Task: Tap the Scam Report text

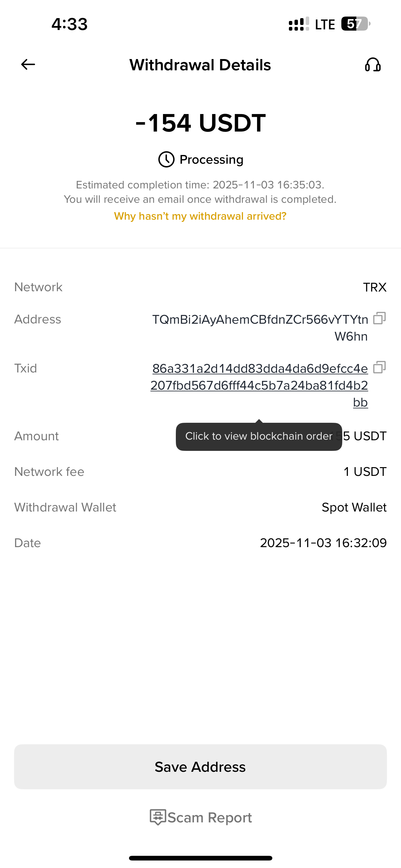Action: (x=210, y=817)
